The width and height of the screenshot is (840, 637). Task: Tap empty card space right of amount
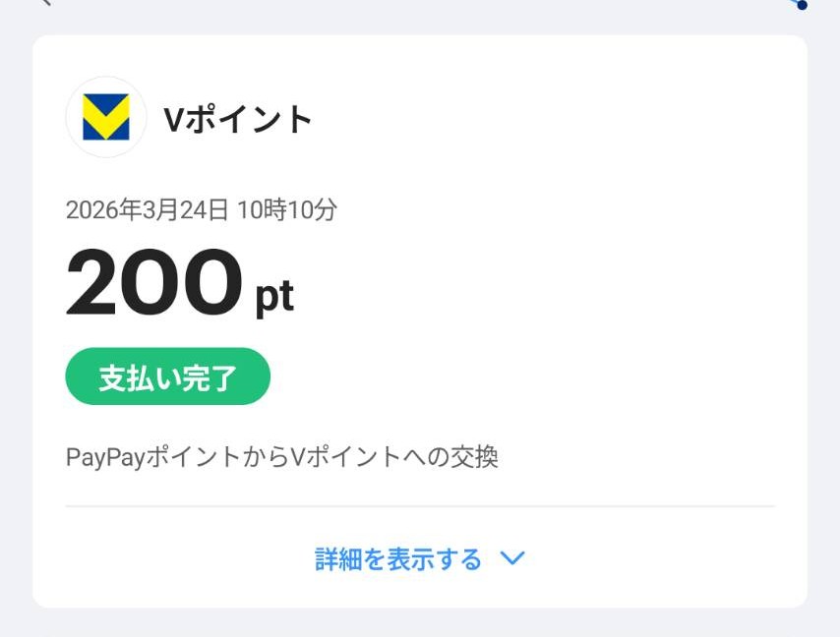(x=551, y=285)
